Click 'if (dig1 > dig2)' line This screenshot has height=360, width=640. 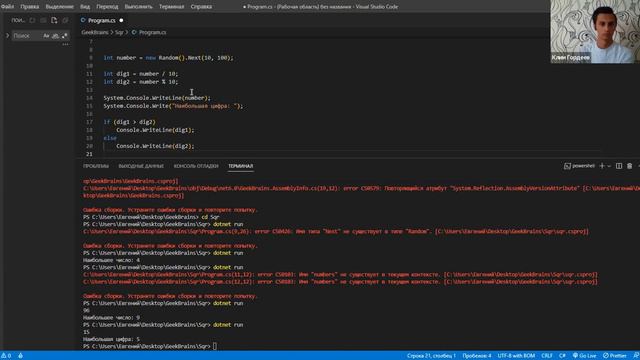pos(129,122)
